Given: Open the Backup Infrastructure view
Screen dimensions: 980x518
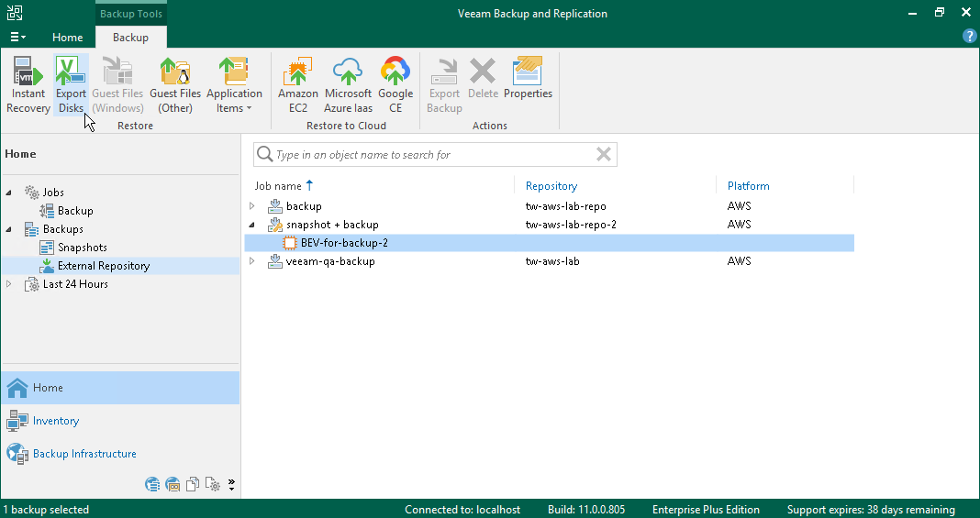Looking at the screenshot, I should click(120, 454).
